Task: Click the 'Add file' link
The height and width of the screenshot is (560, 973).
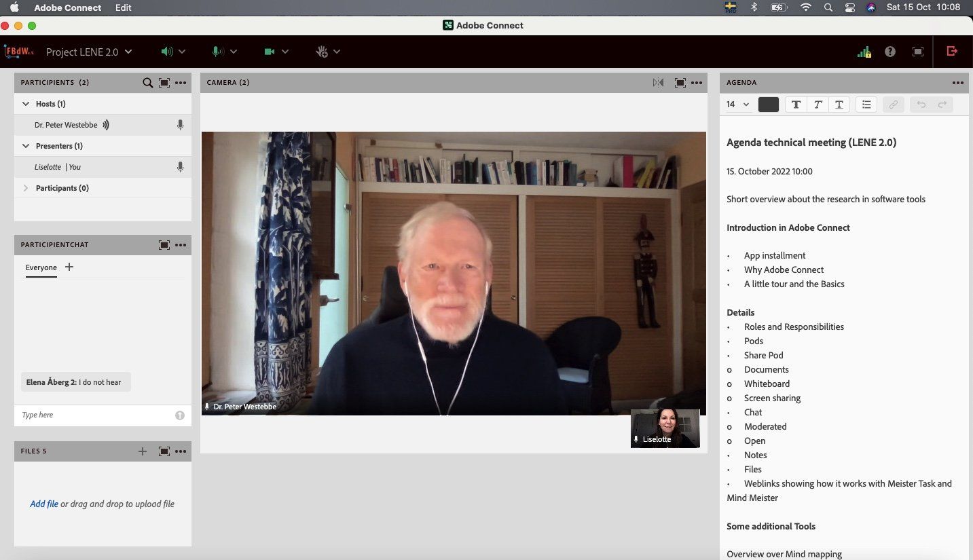Action: point(44,504)
